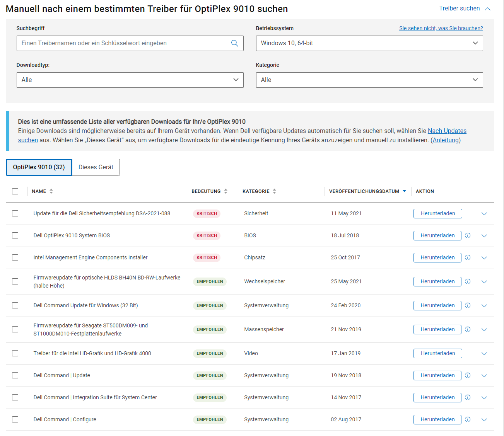The image size is (504, 436).
Task: Expand details for Intel Management Engine Components Installer
Action: coord(484,258)
